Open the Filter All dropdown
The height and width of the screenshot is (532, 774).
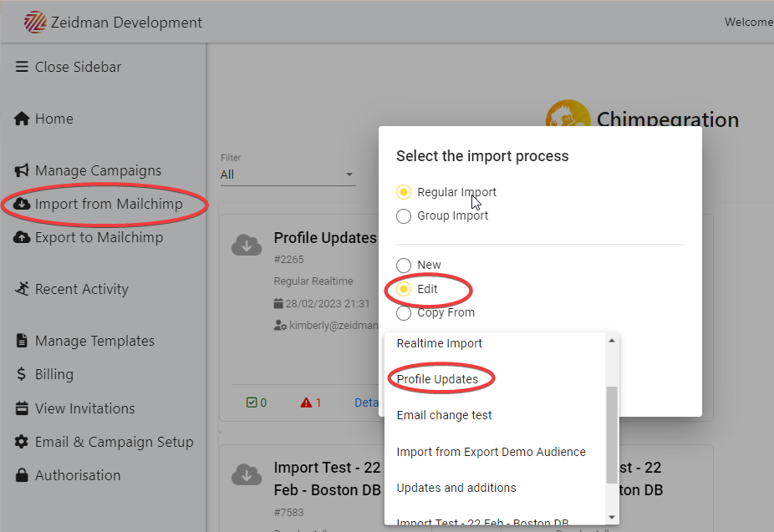(288, 175)
